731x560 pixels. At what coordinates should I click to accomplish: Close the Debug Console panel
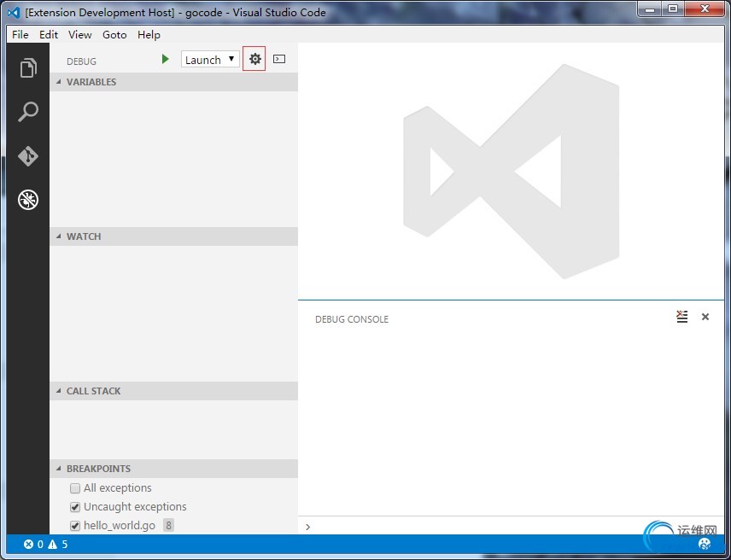pyautogui.click(x=705, y=317)
